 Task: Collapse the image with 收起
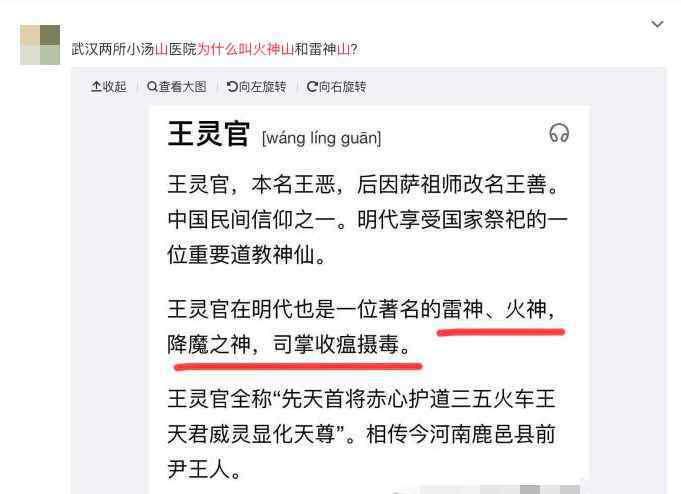109,87
